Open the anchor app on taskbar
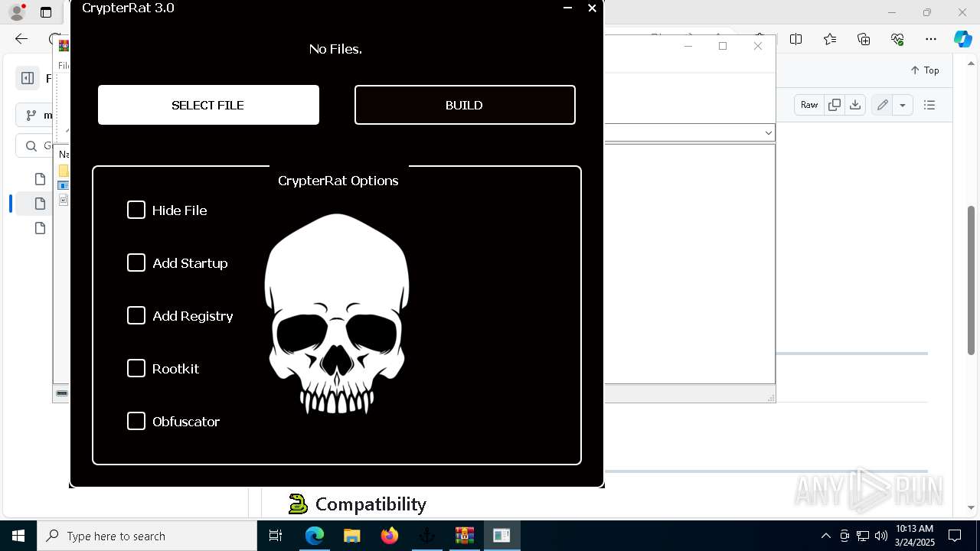 coord(427,536)
